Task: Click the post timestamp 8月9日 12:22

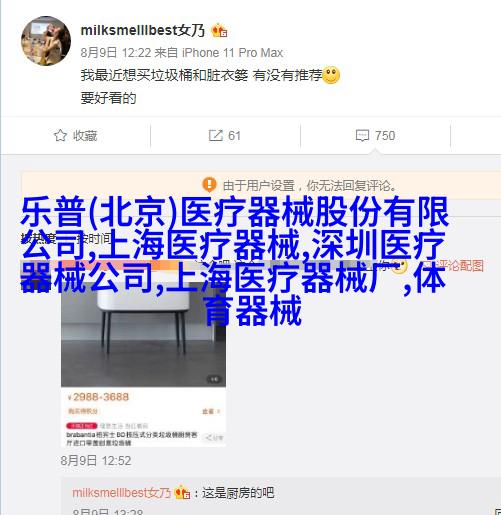Action: pos(116,53)
